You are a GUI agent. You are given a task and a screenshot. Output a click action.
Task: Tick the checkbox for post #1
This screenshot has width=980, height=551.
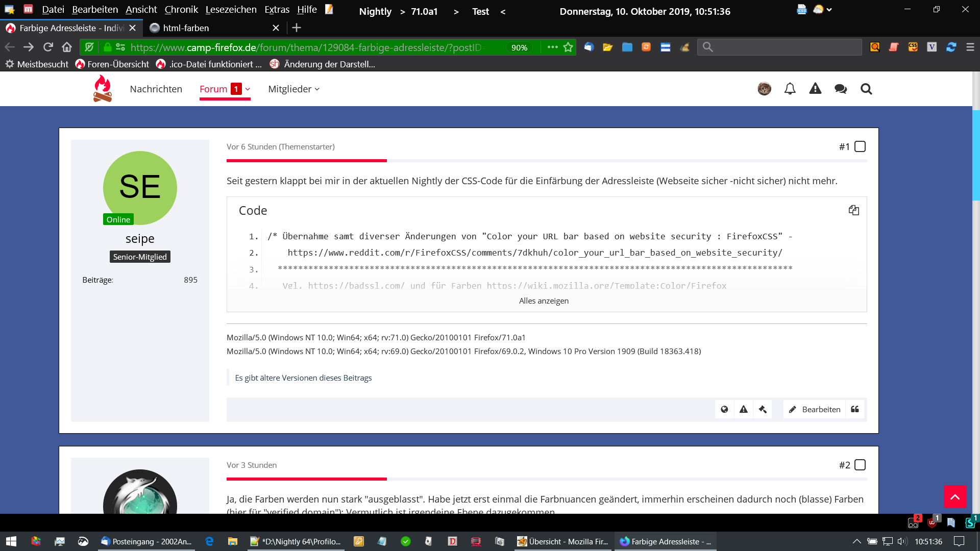pyautogui.click(x=860, y=146)
